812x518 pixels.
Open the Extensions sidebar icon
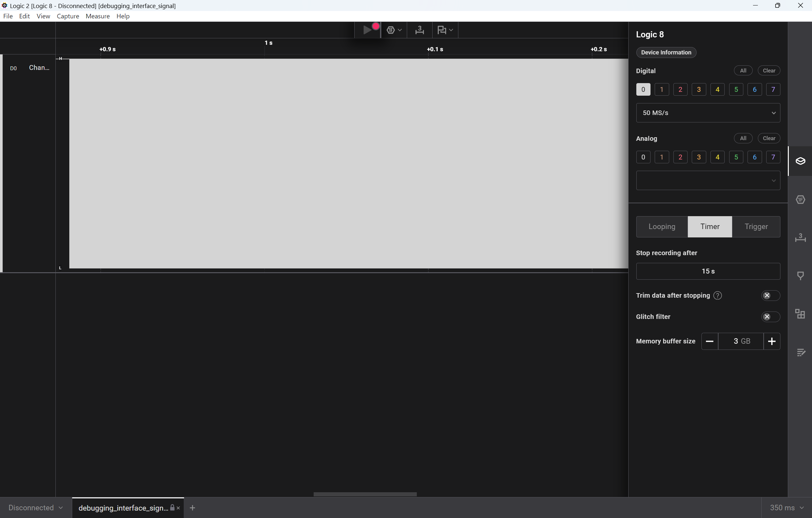[x=800, y=314]
